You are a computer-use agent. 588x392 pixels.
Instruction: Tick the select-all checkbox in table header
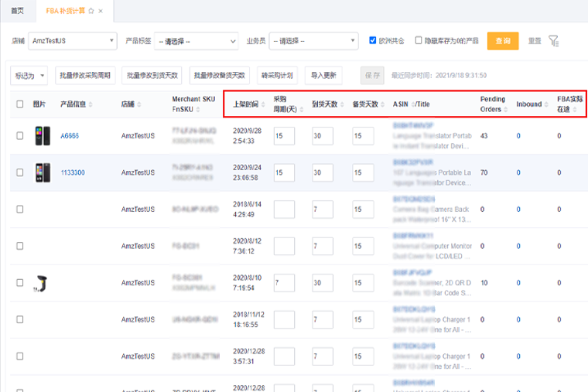pyautogui.click(x=20, y=104)
